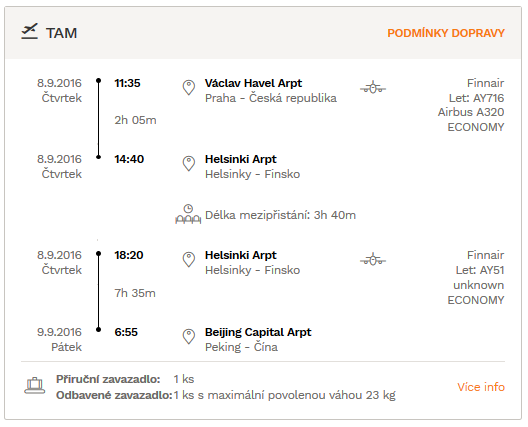
Task: Click the Let: AY716 flight number text
Action: (x=476, y=98)
